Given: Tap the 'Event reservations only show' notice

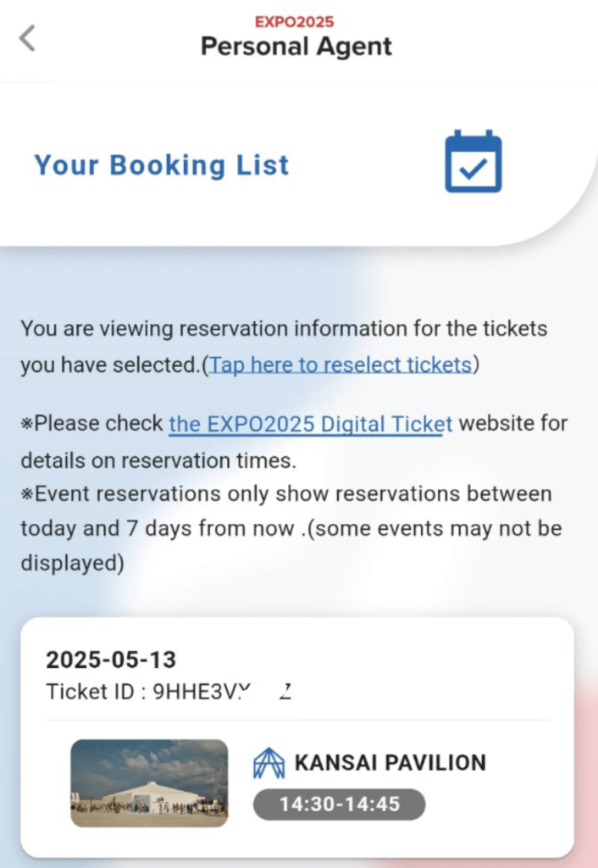Looking at the screenshot, I should coord(288,493).
